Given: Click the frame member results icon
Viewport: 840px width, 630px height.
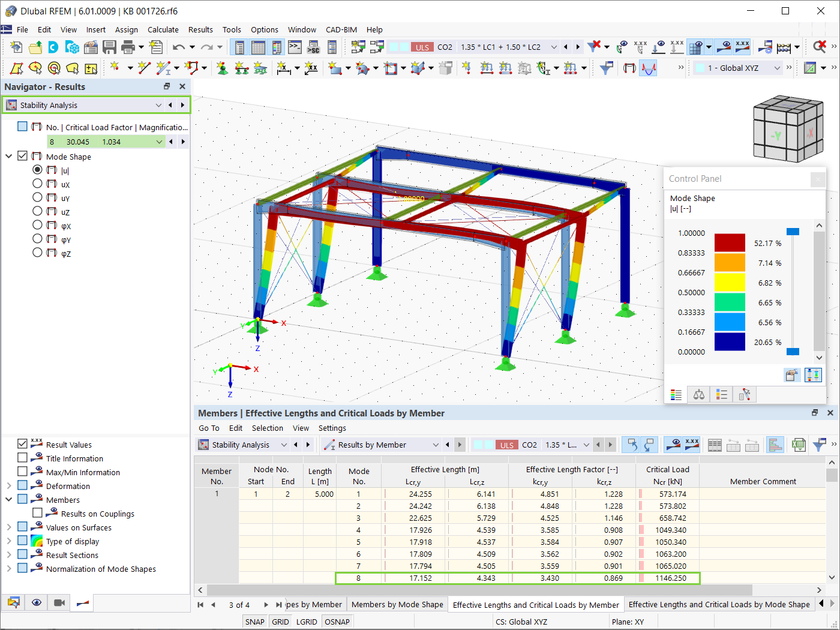Looking at the screenshot, I should coord(629,68).
